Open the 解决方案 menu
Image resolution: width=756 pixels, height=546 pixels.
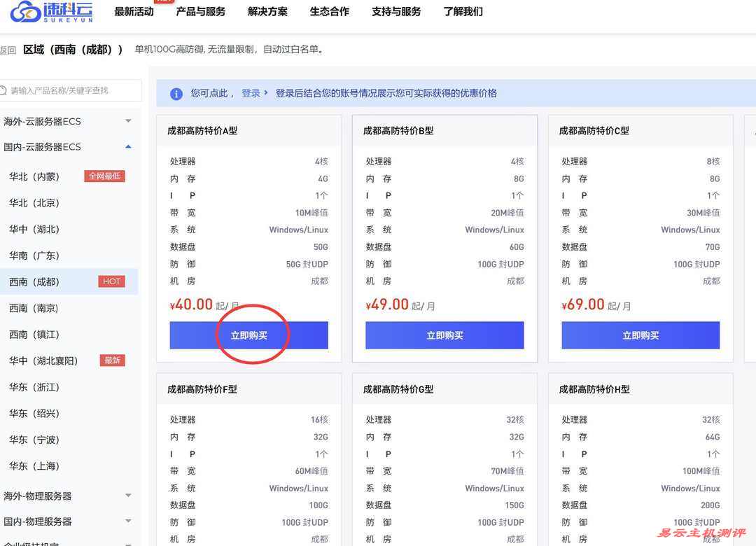267,12
